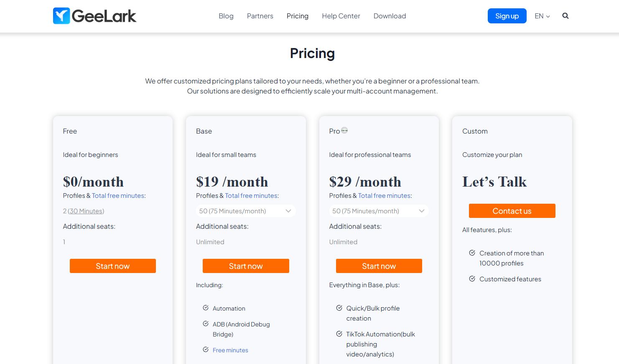Click the check icon beside Automation
This screenshot has height=364, width=619.
pos(206,308)
